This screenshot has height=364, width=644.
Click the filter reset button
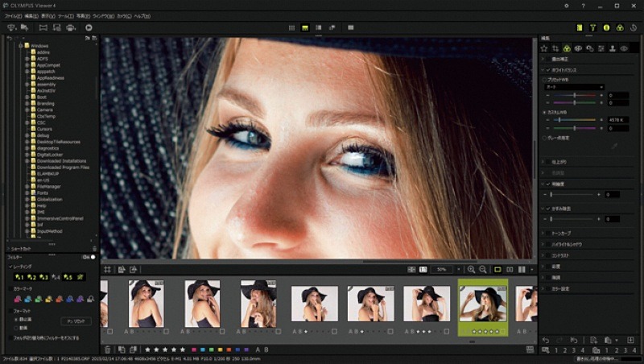pos(76,321)
